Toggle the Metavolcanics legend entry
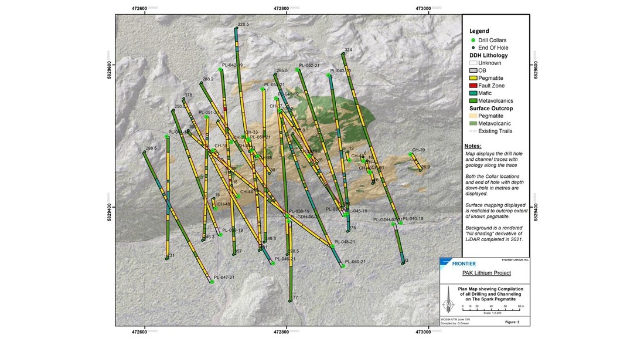644x338 pixels. tap(473, 100)
